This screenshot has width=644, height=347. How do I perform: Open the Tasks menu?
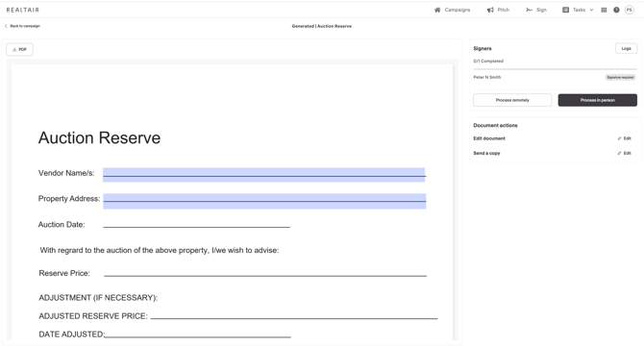tap(578, 10)
